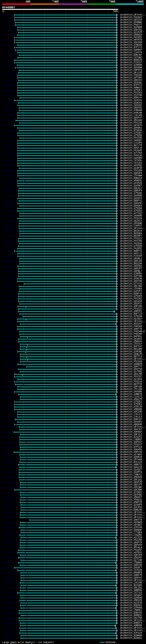Select hit label UniRef100_B7FIY3
The height and width of the screenshot is (644, 146).
(131, 47)
